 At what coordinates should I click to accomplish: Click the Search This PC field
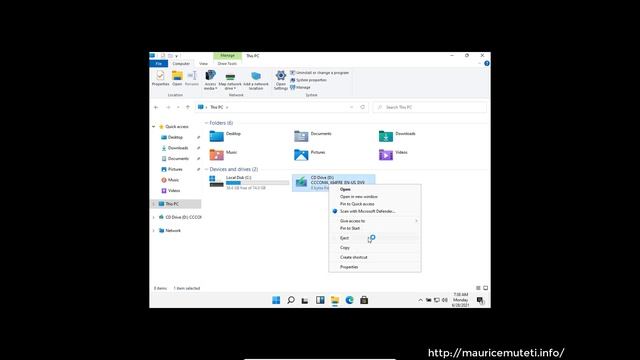pyautogui.click(x=430, y=107)
